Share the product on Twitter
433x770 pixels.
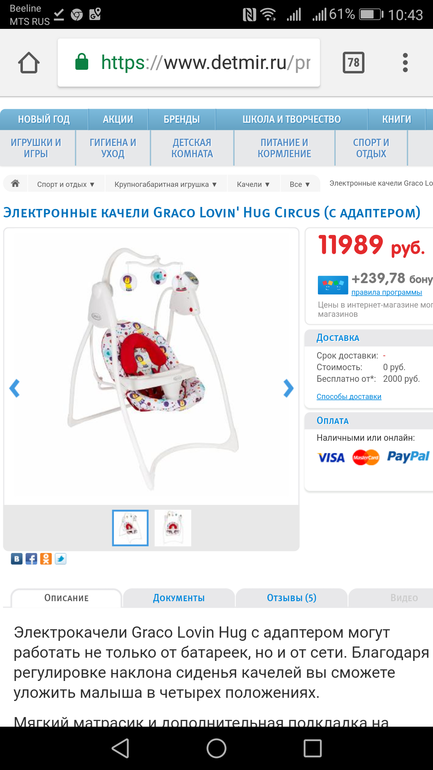60,559
